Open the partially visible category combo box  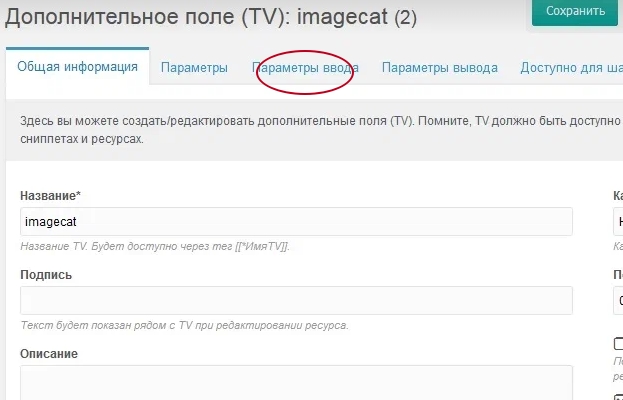click(617, 221)
